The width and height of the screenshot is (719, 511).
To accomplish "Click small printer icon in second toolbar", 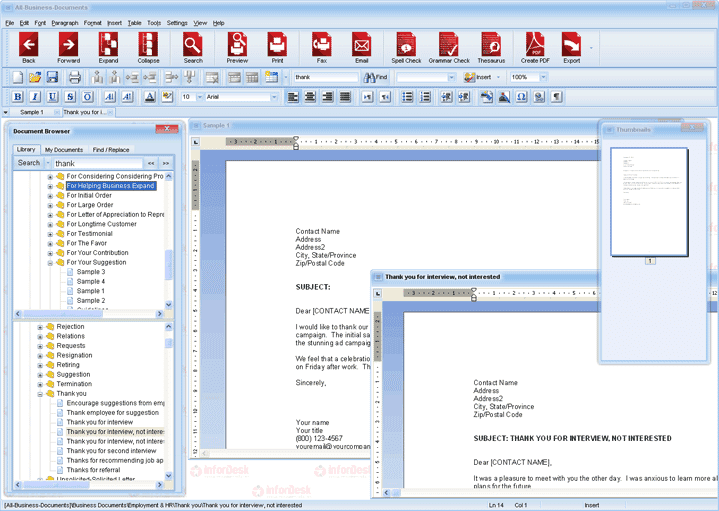I will [x=75, y=77].
